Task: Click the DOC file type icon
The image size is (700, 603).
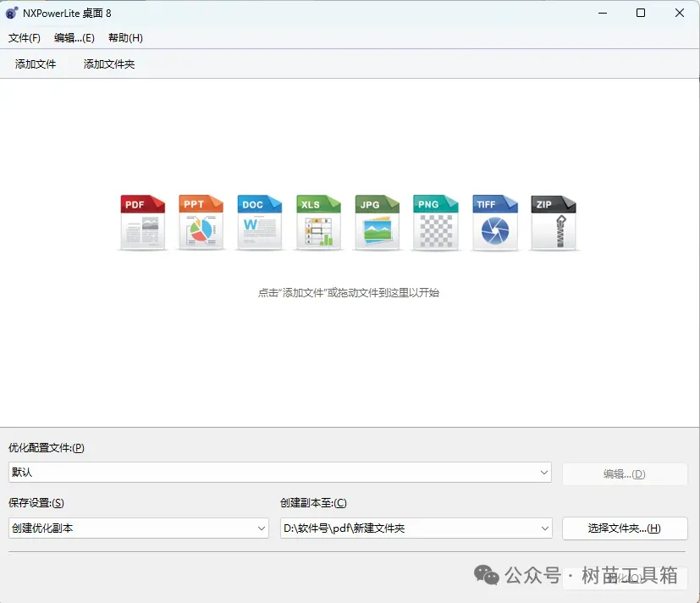Action: pyautogui.click(x=259, y=222)
